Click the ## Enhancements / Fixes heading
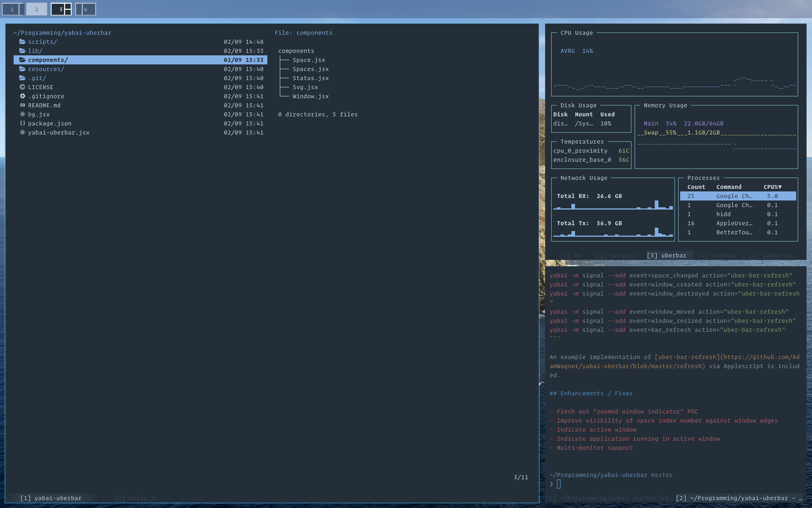This screenshot has width=812, height=508. (x=591, y=393)
